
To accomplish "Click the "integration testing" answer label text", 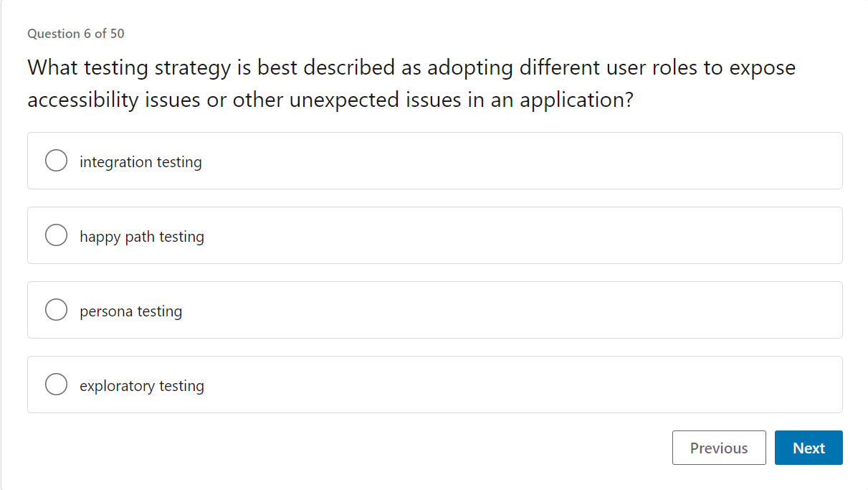I will coord(140,162).
